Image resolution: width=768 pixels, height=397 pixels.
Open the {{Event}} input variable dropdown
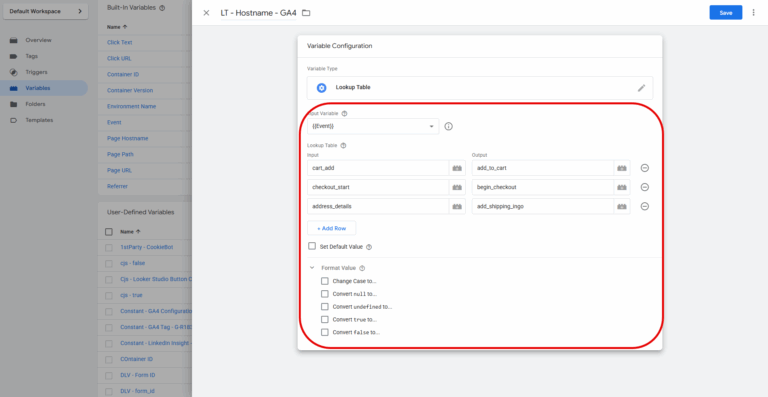pyautogui.click(x=373, y=126)
